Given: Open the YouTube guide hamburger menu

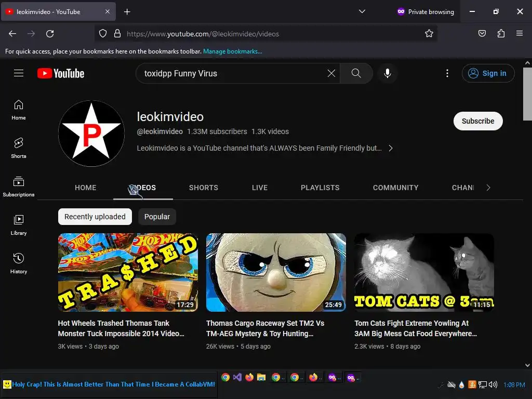Looking at the screenshot, I should point(19,73).
